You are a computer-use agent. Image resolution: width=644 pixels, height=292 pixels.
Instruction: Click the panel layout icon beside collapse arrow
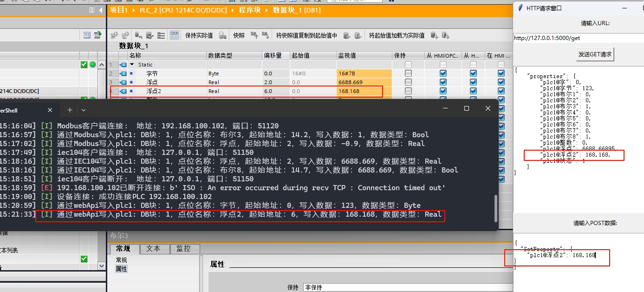pos(91,10)
